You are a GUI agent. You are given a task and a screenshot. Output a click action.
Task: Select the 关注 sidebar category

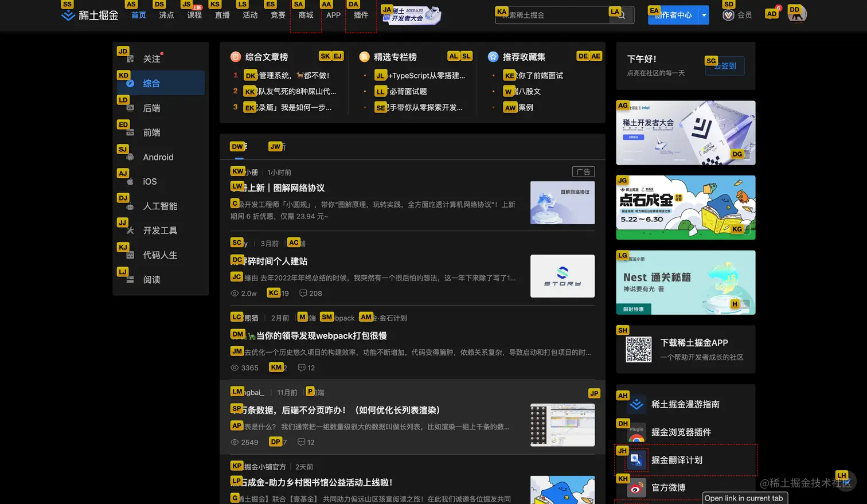click(161, 58)
